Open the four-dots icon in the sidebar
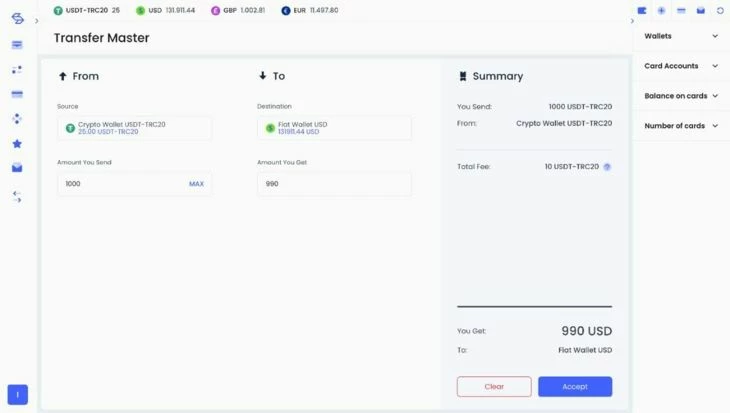Viewport: 730px width, 413px height. tap(17, 119)
